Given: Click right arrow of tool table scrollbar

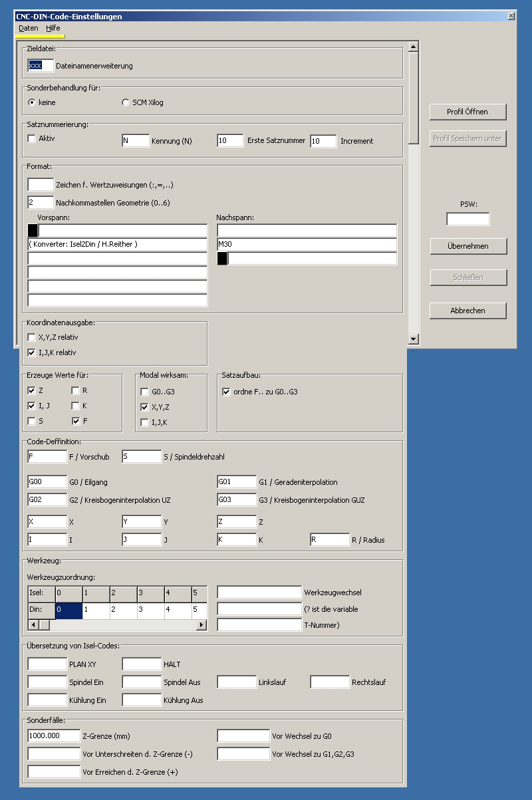Looking at the screenshot, I should 201,625.
